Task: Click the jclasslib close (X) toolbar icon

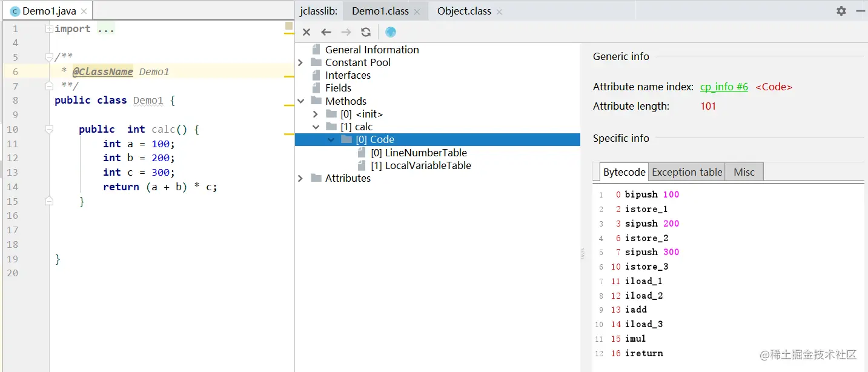Action: pyautogui.click(x=306, y=32)
